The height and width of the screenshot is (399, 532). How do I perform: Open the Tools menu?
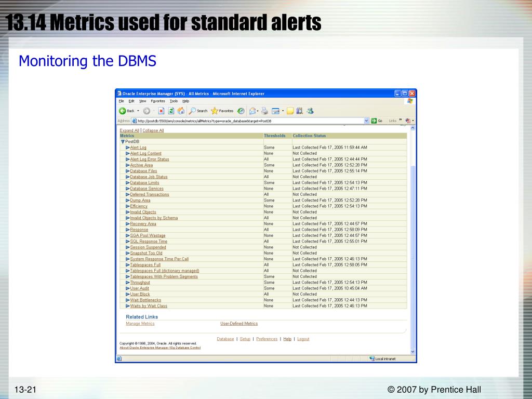[174, 101]
